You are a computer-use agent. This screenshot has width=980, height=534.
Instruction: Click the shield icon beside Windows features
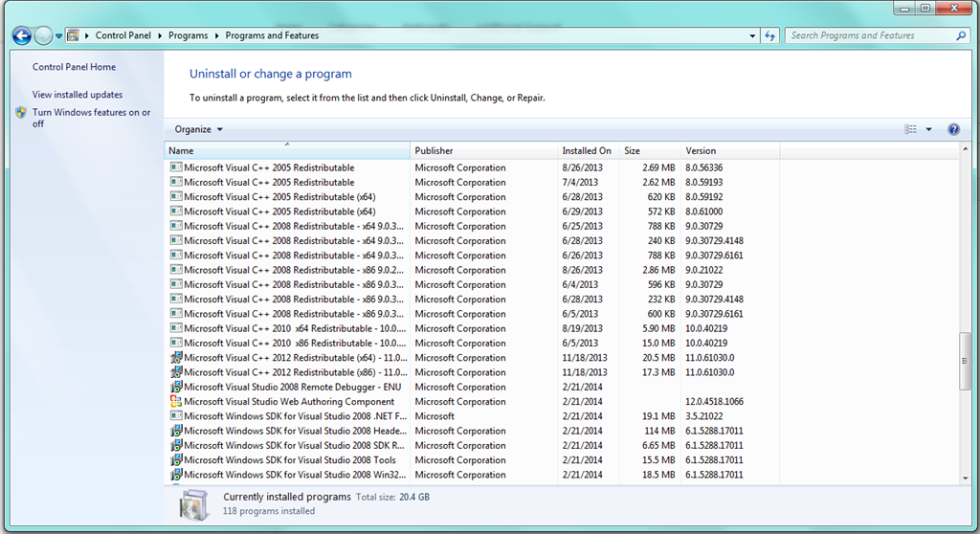pyautogui.click(x=21, y=113)
